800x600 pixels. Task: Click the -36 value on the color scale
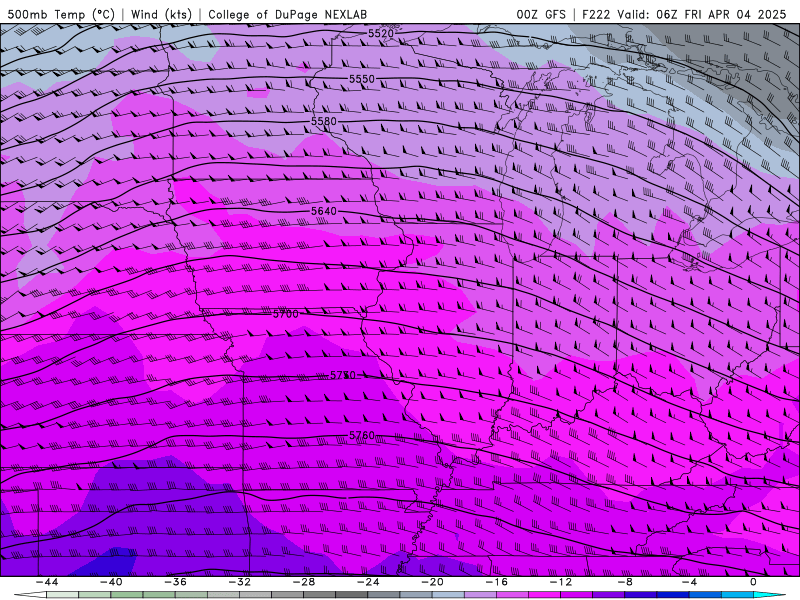point(175,582)
